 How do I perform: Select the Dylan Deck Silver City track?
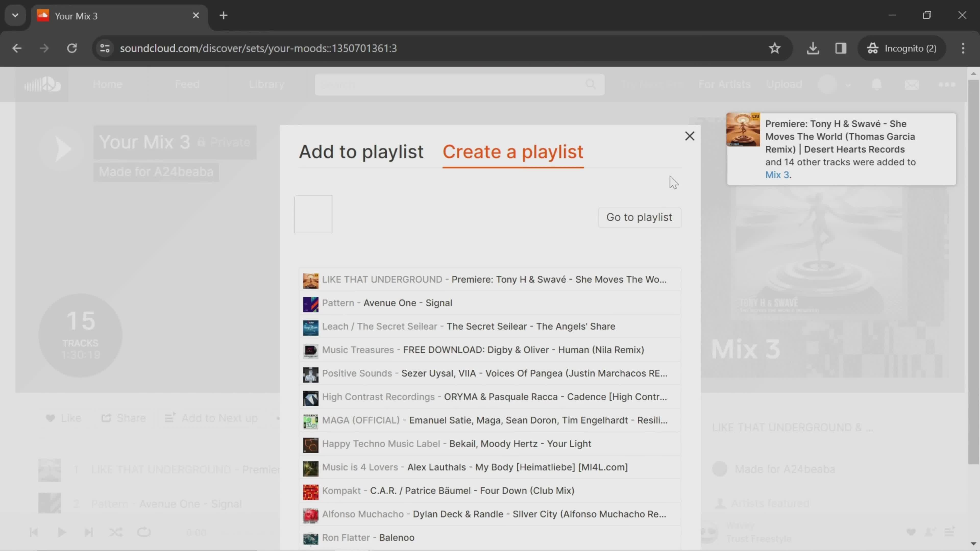tap(490, 514)
